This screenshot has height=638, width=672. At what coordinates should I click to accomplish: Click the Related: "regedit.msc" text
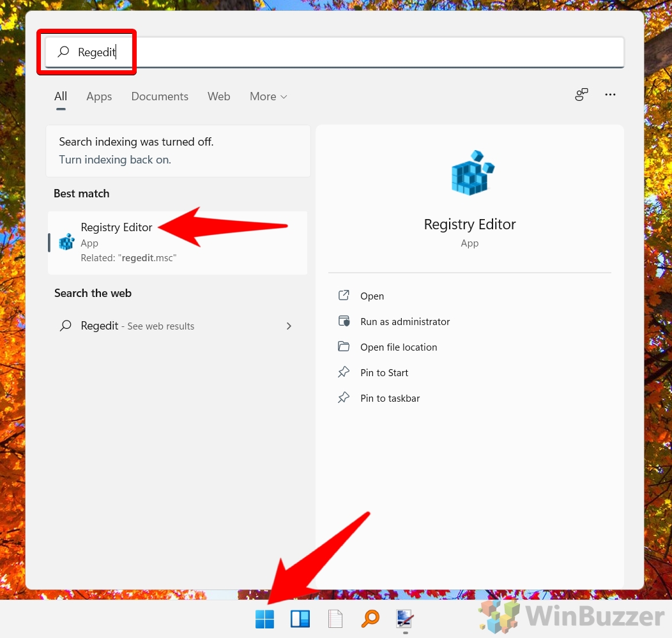[x=128, y=258]
